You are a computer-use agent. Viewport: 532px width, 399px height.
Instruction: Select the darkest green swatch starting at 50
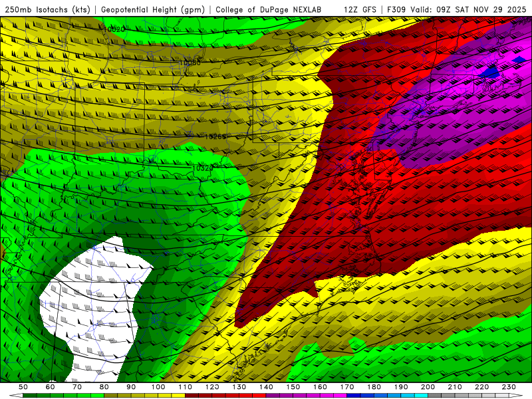coord(30,396)
